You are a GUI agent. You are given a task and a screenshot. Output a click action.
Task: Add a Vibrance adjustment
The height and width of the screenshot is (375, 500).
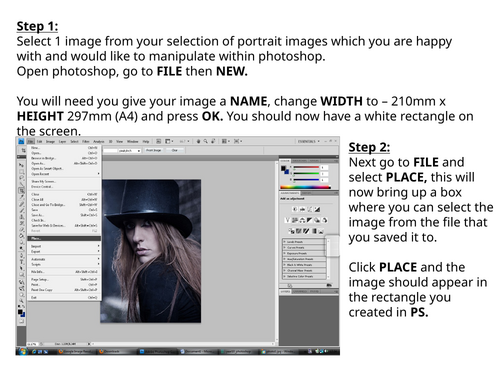click(x=287, y=220)
